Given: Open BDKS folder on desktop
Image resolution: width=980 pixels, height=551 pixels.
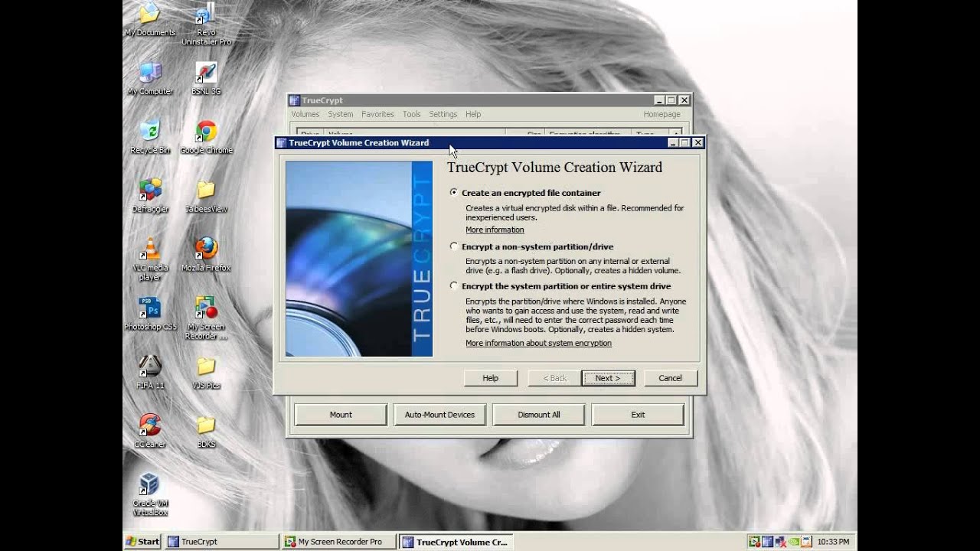Looking at the screenshot, I should pos(206,430).
